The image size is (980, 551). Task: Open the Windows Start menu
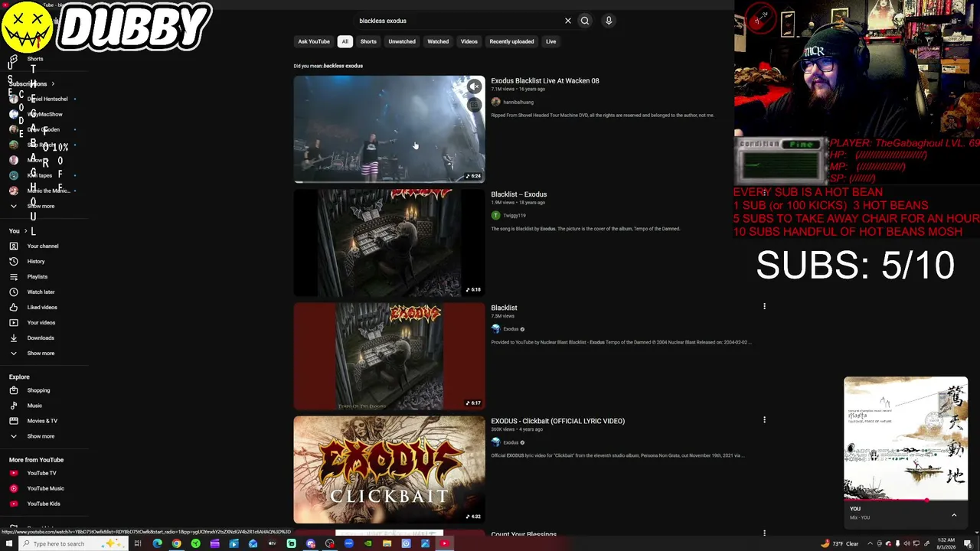click(x=8, y=543)
